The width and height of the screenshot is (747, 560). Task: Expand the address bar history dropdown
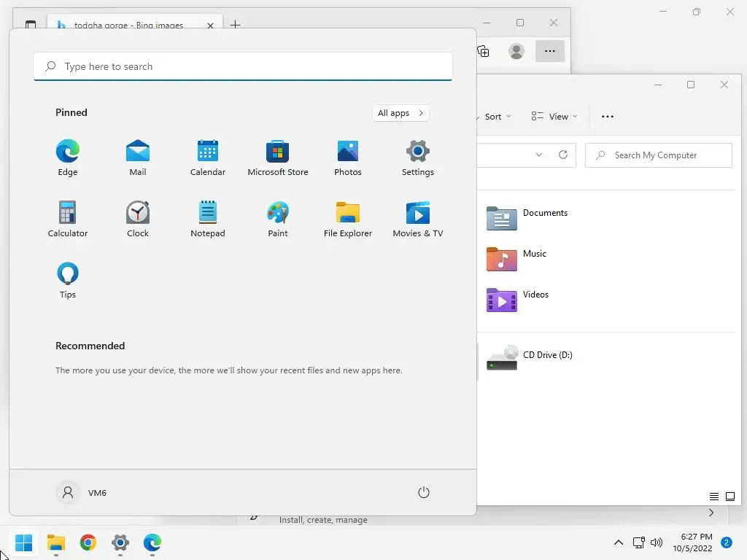539,155
